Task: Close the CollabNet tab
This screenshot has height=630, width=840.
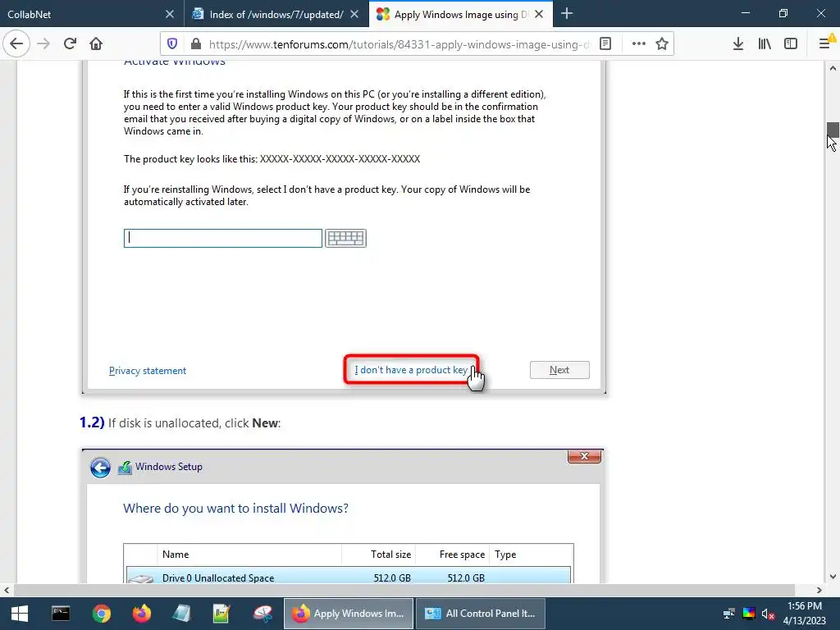Action: [170, 14]
